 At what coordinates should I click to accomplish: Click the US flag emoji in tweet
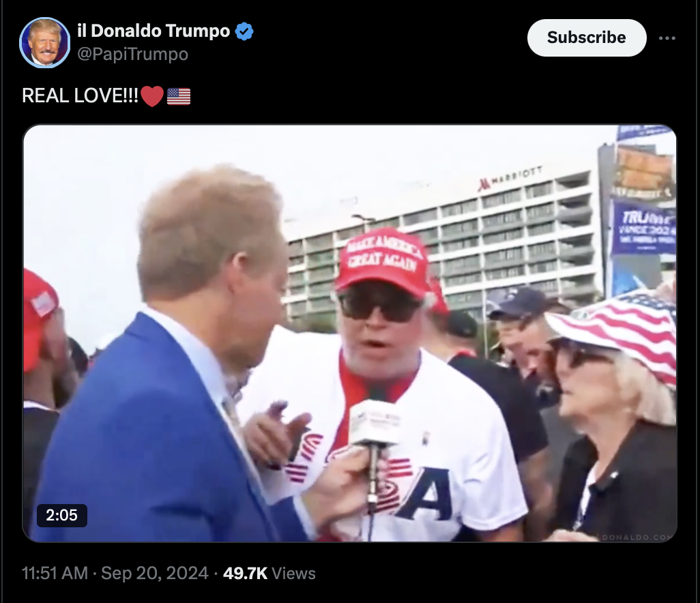[179, 96]
